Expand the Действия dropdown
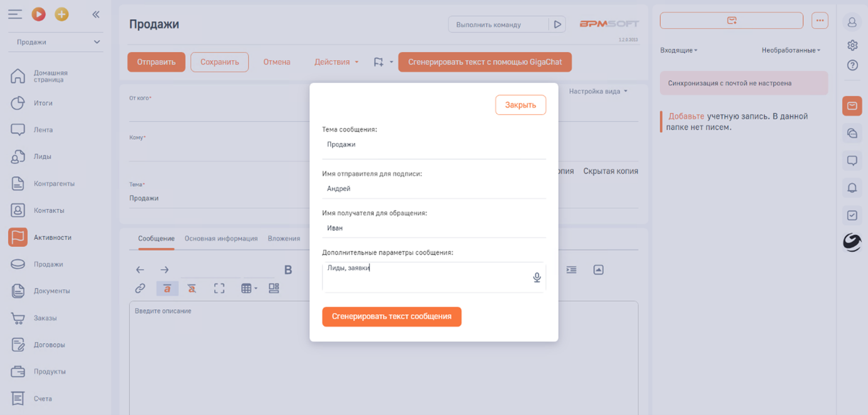 (x=336, y=62)
